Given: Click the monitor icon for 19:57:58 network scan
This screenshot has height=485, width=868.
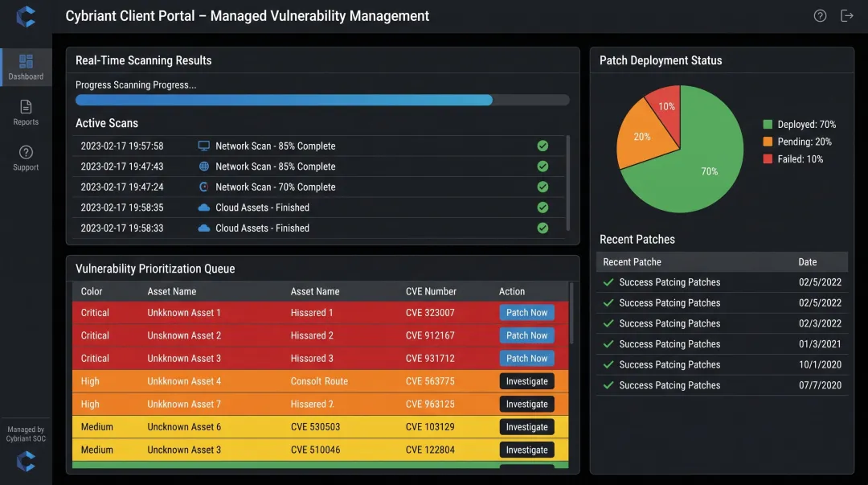Looking at the screenshot, I should [x=203, y=146].
